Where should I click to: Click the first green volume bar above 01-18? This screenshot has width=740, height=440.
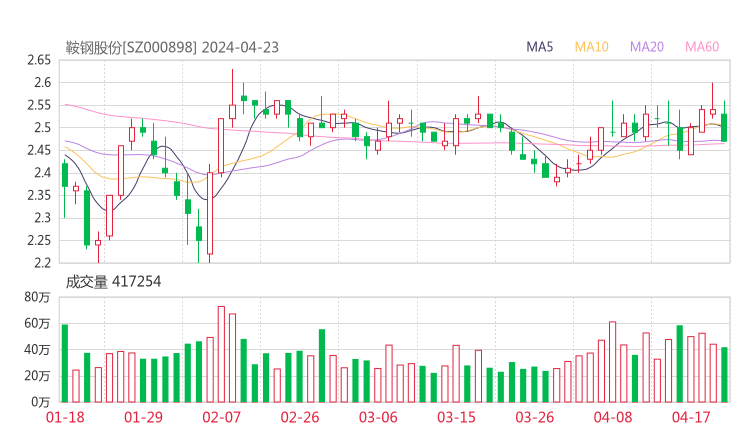click(65, 364)
